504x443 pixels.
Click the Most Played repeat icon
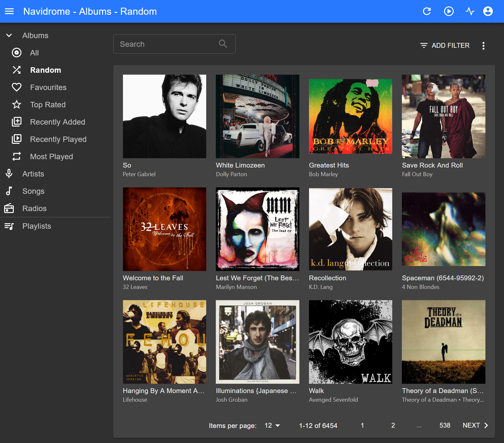[x=17, y=156]
